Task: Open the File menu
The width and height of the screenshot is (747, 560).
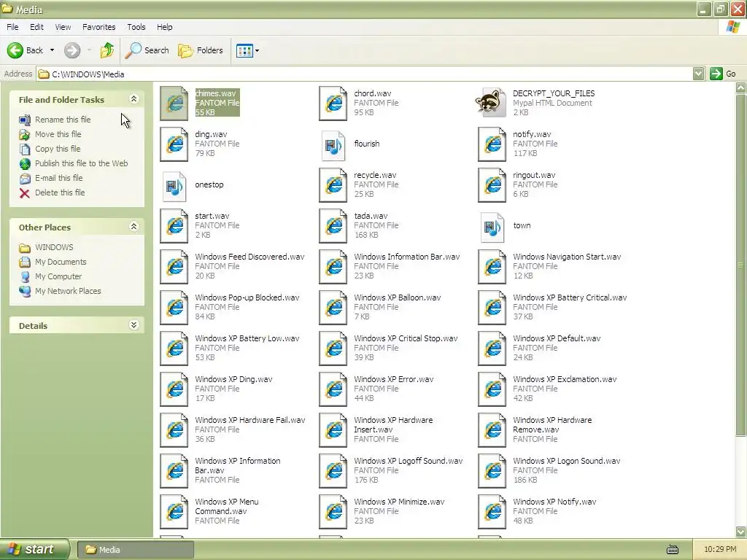Action: pos(12,27)
